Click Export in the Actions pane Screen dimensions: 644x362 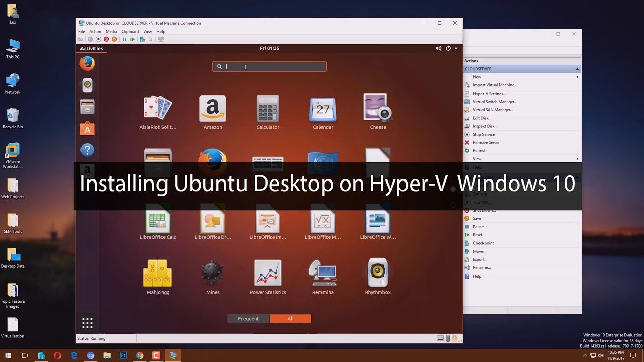[x=480, y=259]
